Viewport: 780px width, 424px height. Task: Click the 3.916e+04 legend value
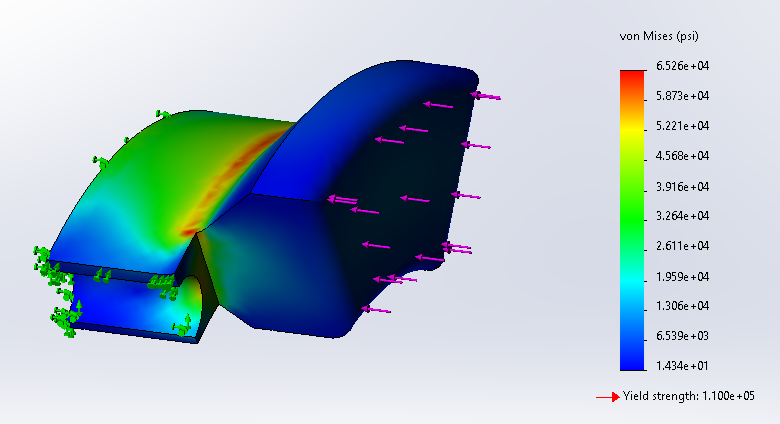[x=682, y=186]
